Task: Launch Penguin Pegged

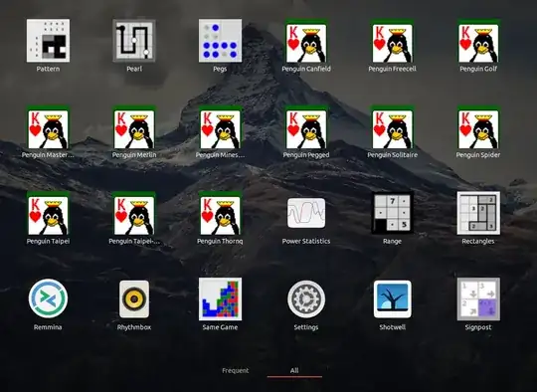Action: pos(306,127)
